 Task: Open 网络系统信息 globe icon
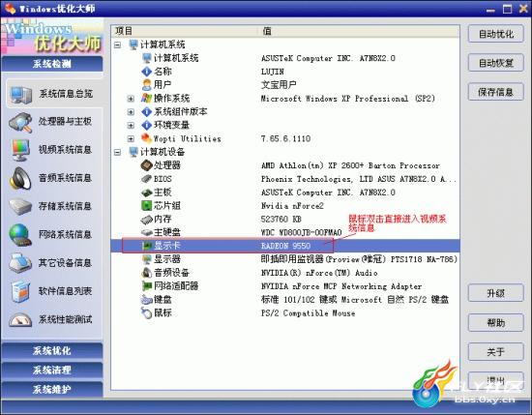coord(20,234)
